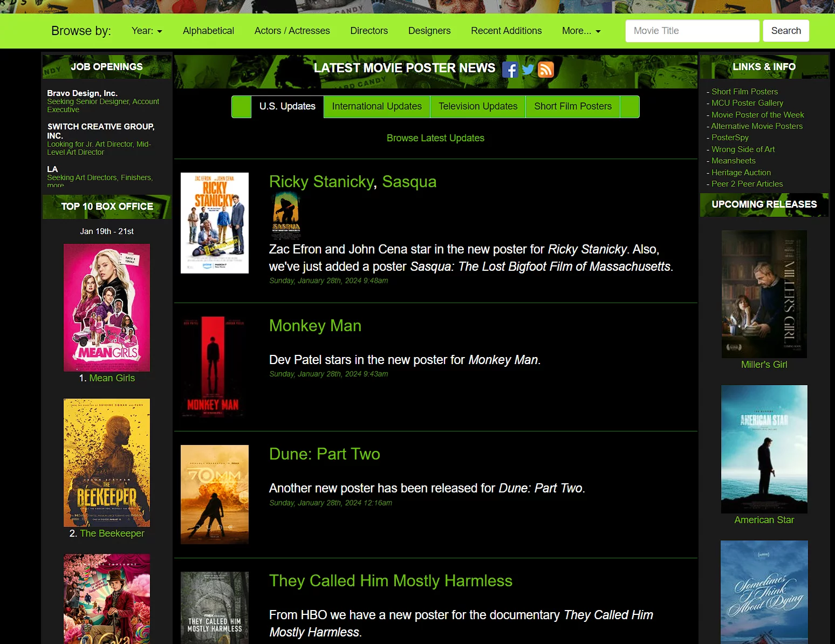Click the Browse Latest Updates link
Screen dimensions: 835x644
tap(435, 138)
